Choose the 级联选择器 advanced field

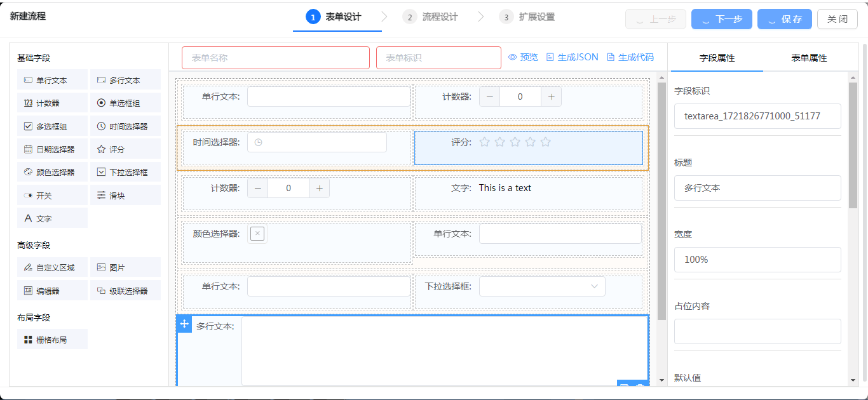(125, 291)
